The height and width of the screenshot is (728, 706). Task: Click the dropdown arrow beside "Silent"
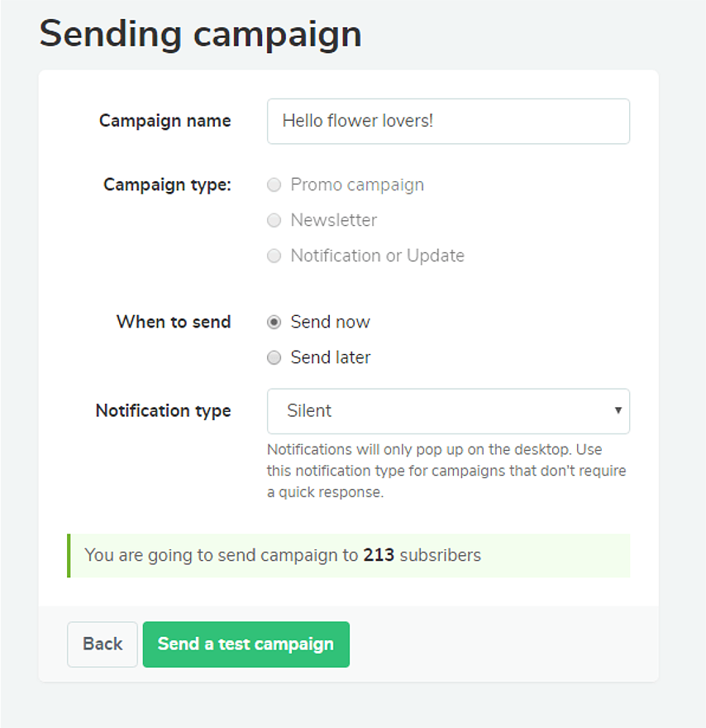pyautogui.click(x=618, y=411)
